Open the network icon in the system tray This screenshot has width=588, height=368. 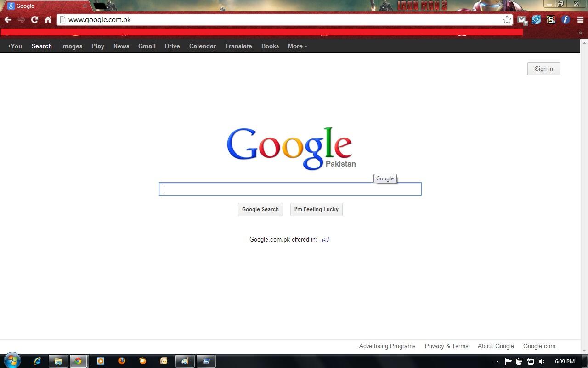tap(531, 362)
